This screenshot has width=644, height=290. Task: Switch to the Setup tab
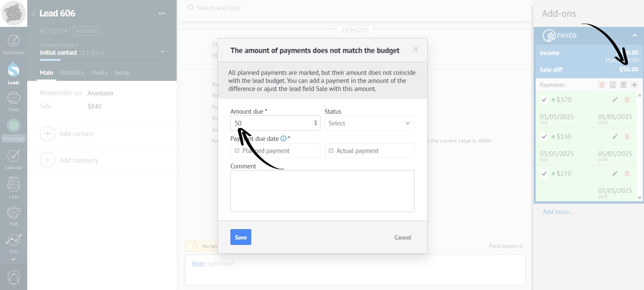(x=122, y=73)
